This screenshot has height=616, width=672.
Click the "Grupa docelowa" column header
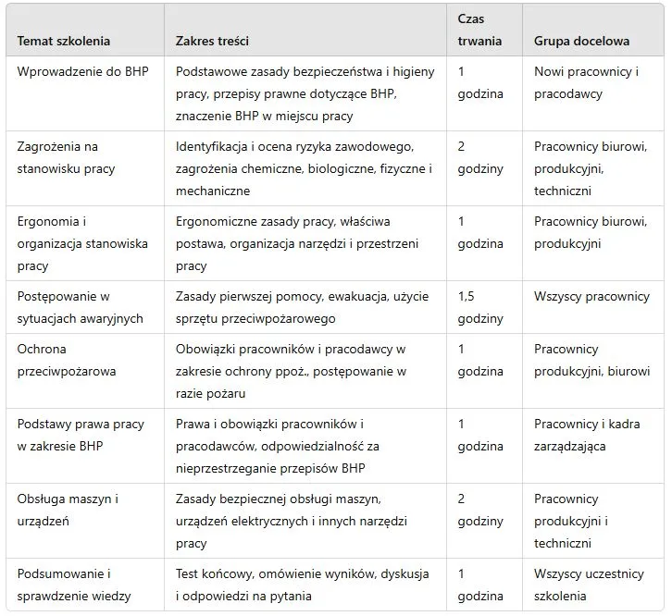[582, 42]
